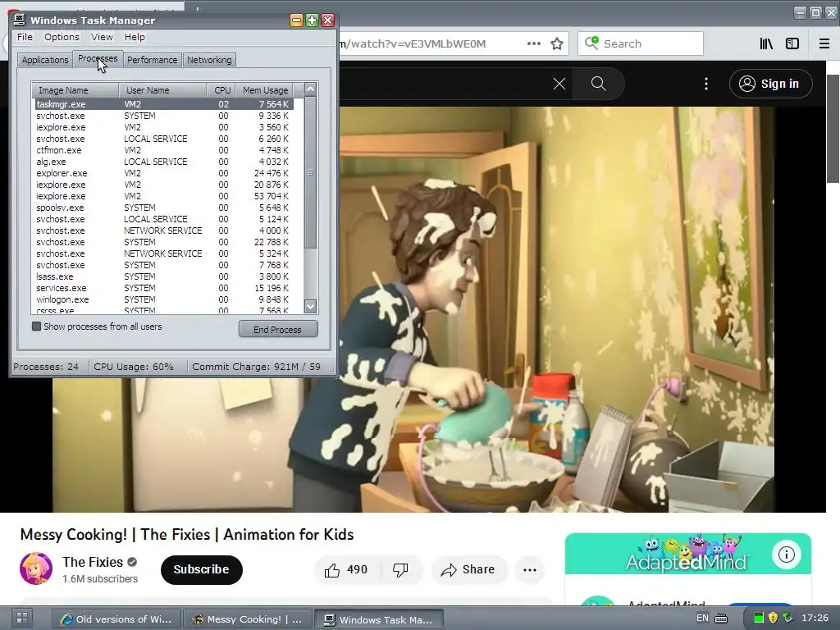Screen dimensions: 840x630
Task: Click the browser page vertical scrollbar
Action: 833,129
